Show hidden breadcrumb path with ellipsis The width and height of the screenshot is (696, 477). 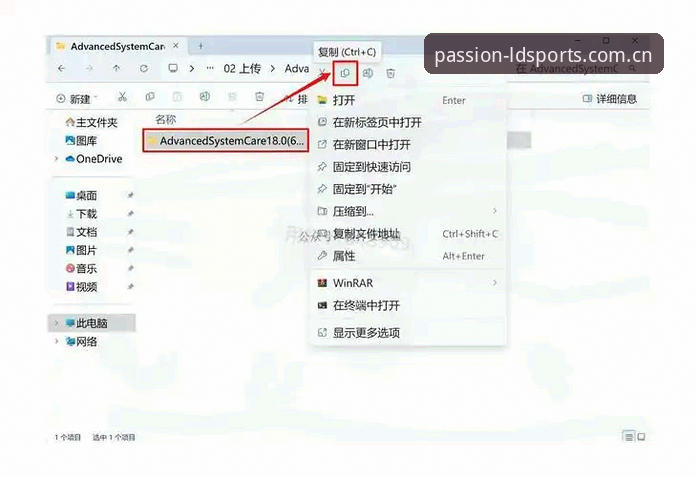click(210, 68)
